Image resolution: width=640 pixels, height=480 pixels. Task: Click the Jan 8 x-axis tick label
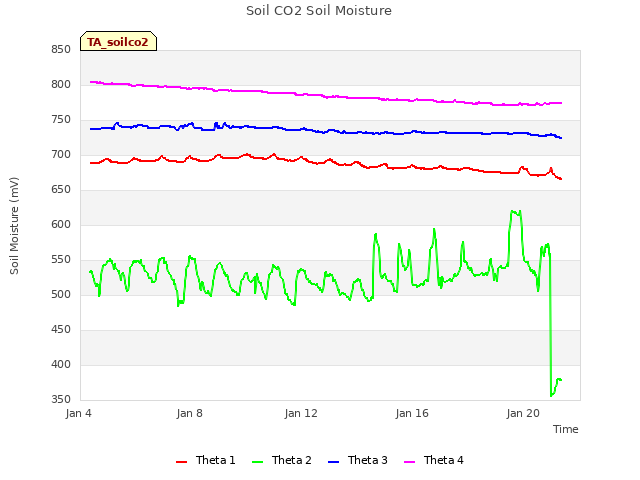point(189,413)
